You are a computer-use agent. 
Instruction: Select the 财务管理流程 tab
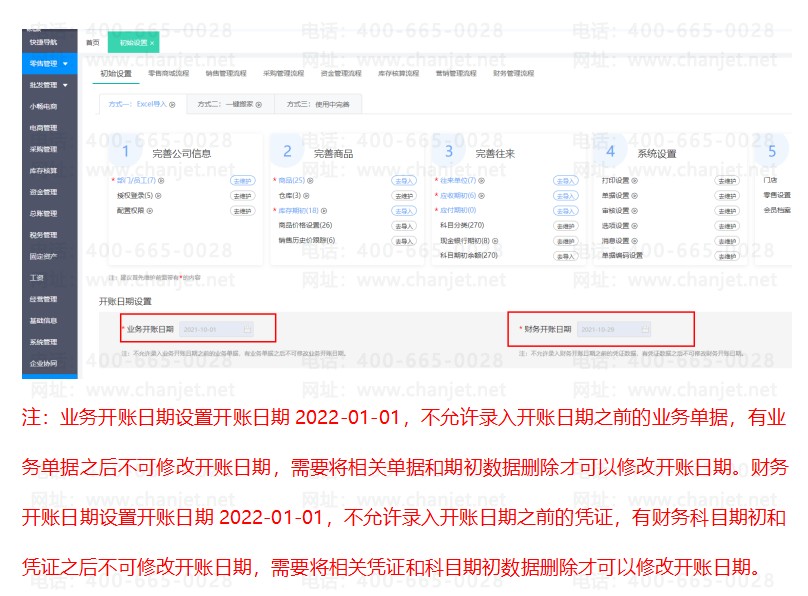click(x=513, y=74)
